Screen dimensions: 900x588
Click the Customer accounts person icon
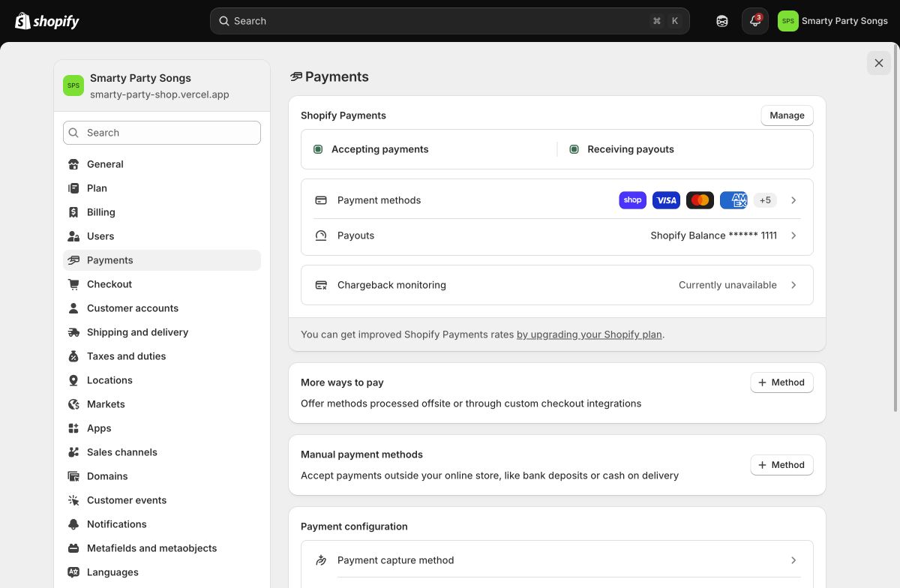point(73,308)
